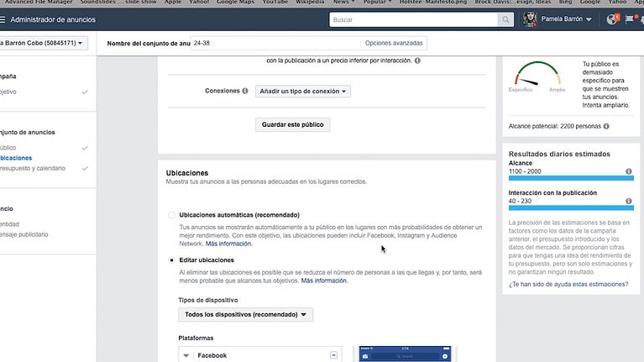
Task: Click info icon on Interacción 40 - 230 row
Action: click(629, 201)
